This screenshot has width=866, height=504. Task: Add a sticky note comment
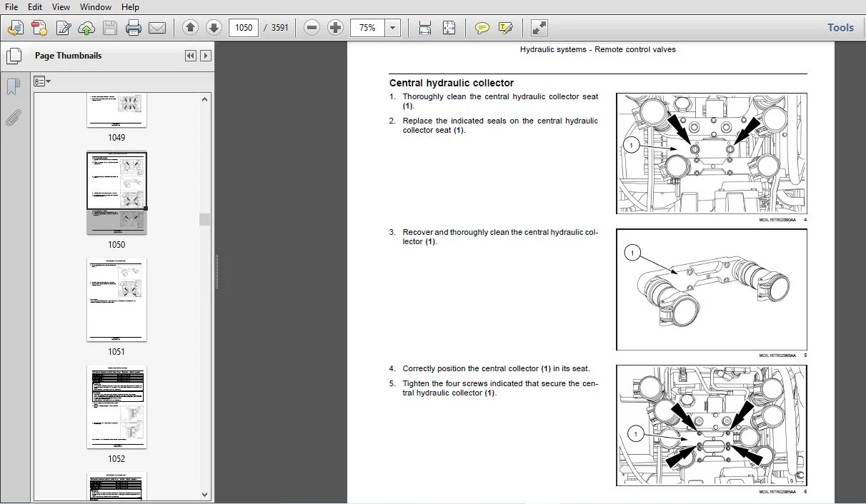pos(482,28)
